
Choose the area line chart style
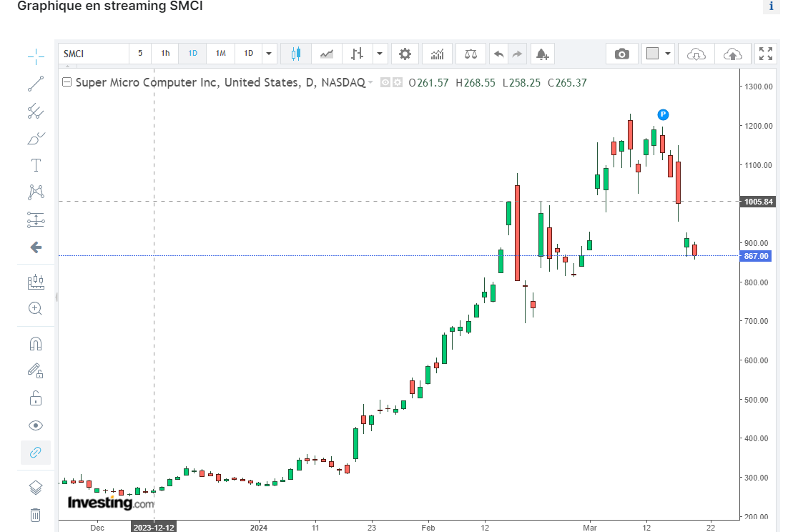327,54
